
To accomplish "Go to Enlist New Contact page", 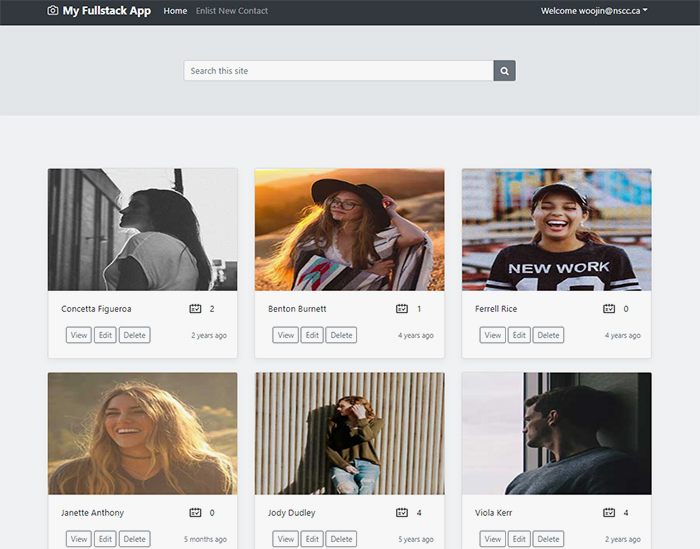I will click(232, 11).
